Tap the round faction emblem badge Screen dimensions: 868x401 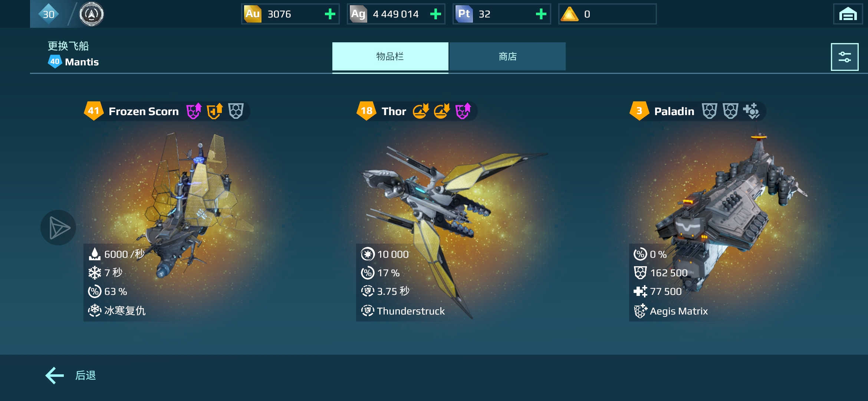91,14
